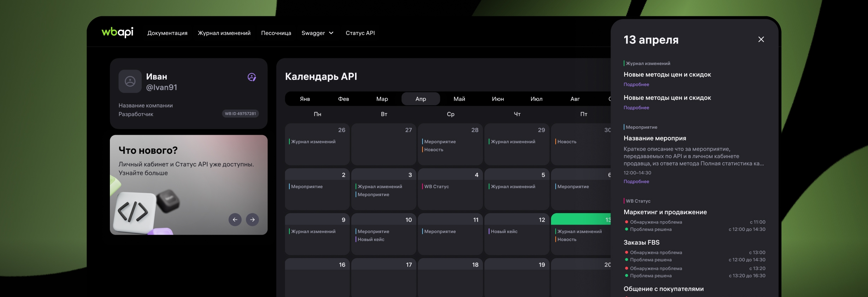The image size is (868, 297).
Task: Open the Документация menu item
Action: (x=167, y=33)
